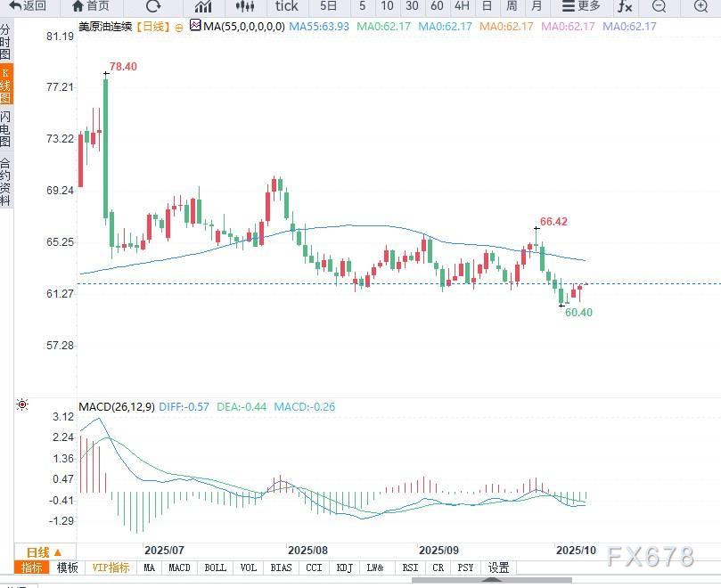721x588 pixels.
Task: Select the line chart style icon
Action: click(x=204, y=7)
